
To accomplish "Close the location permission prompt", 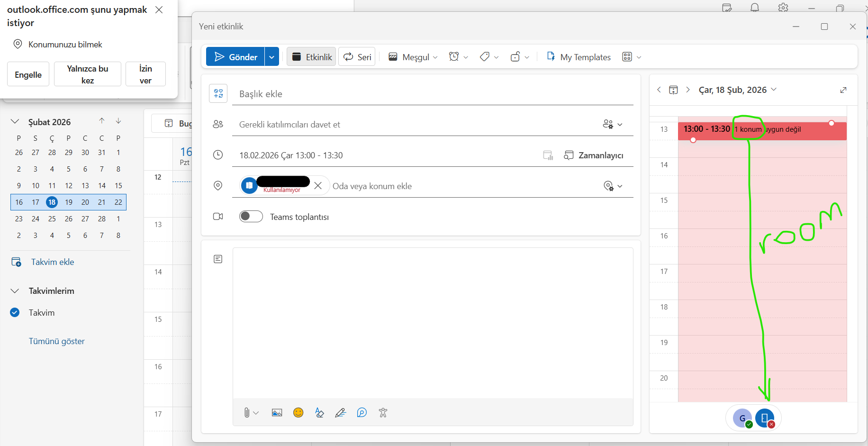I will pos(159,10).
